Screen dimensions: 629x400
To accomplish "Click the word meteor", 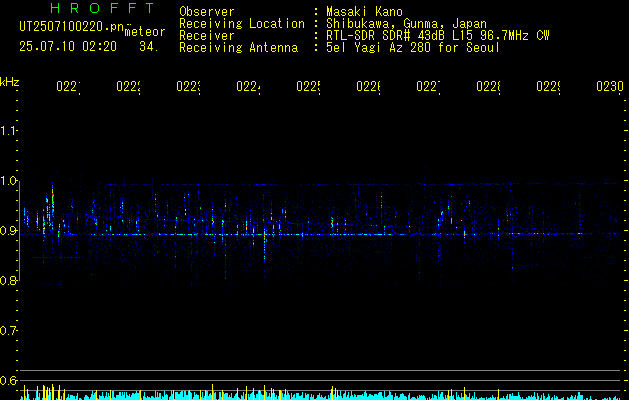I will (145, 31).
